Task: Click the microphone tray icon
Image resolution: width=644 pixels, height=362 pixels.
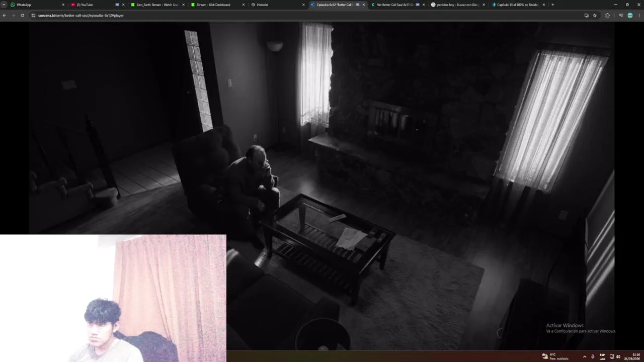Action: pyautogui.click(x=592, y=356)
